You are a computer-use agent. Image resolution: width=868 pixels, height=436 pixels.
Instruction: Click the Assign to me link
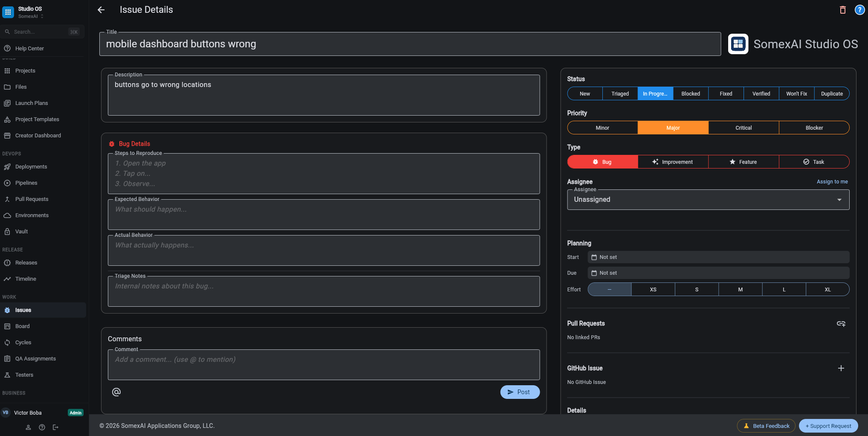(832, 181)
